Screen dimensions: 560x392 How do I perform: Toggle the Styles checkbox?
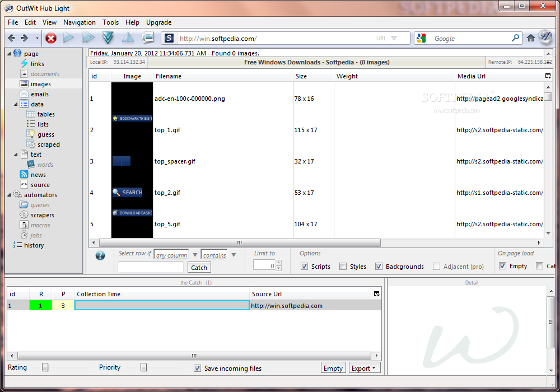343,267
